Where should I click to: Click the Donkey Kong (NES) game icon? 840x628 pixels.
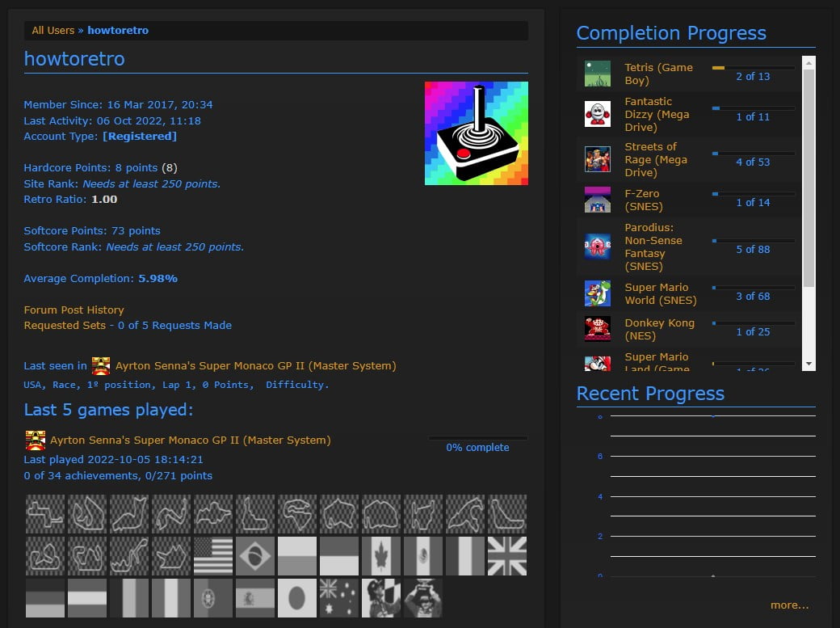click(x=598, y=329)
